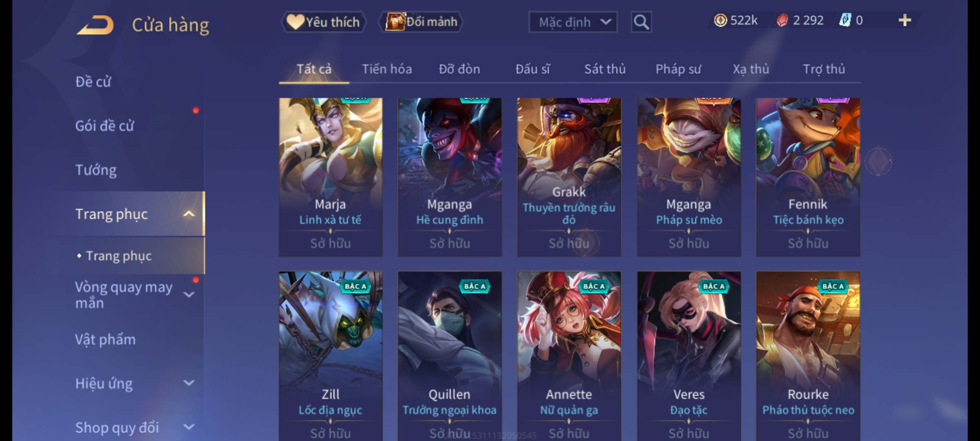Tap the golden back arrow icon

tap(95, 25)
